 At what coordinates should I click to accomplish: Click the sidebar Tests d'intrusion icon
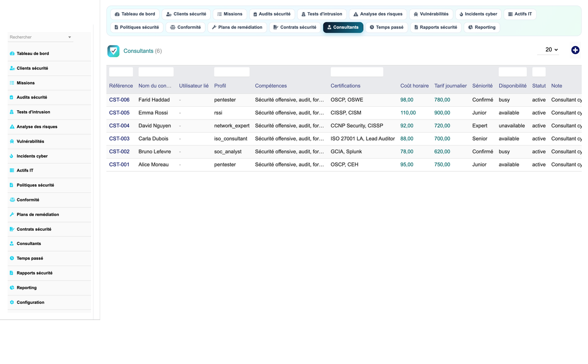coord(12,112)
